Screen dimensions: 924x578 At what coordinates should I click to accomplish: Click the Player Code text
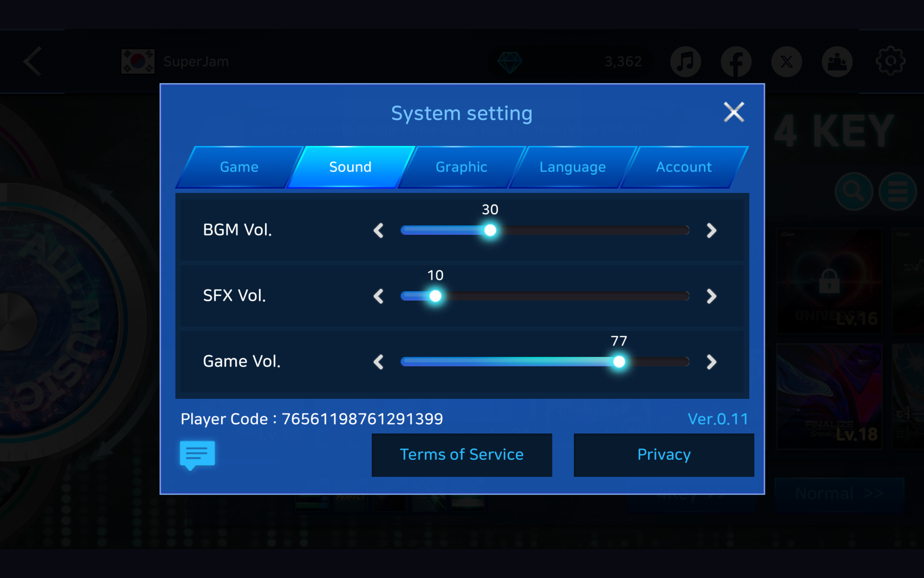tap(311, 419)
